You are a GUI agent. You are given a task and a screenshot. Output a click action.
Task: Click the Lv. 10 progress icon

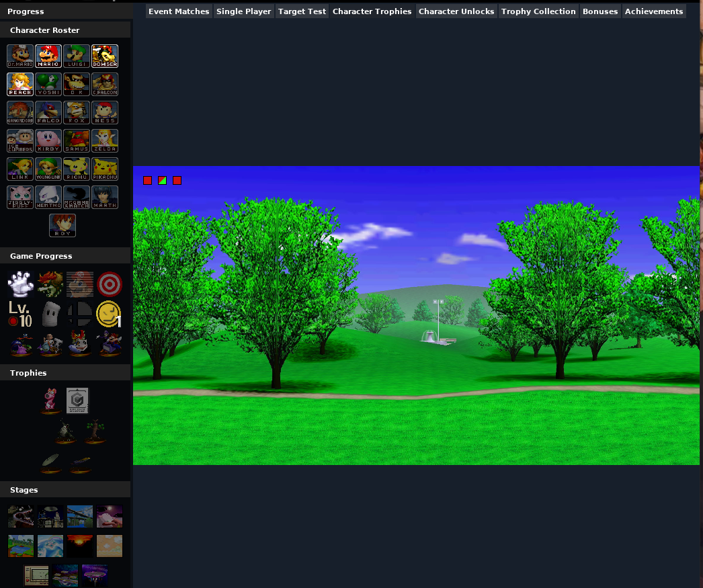[20, 314]
